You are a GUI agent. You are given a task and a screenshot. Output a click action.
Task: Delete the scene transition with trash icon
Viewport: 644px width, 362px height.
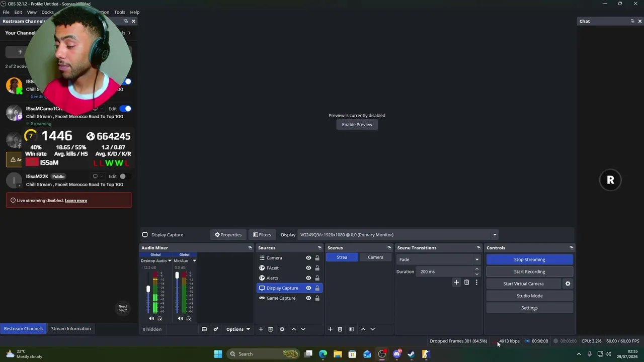pos(466,283)
